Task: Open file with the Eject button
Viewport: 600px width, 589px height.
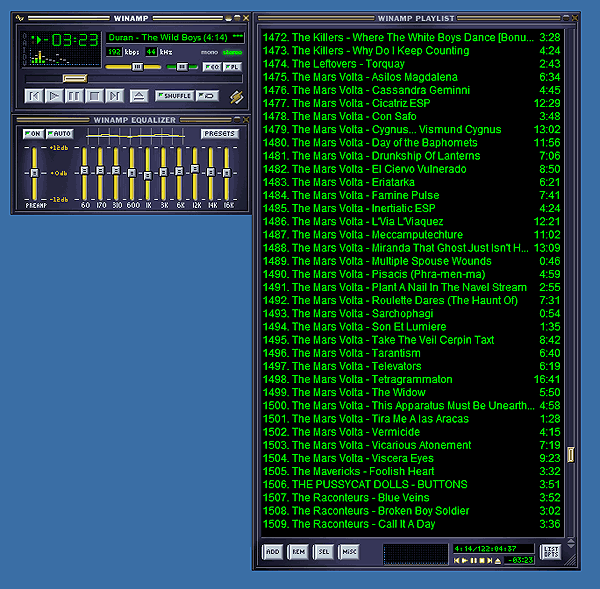Action: pos(139,96)
